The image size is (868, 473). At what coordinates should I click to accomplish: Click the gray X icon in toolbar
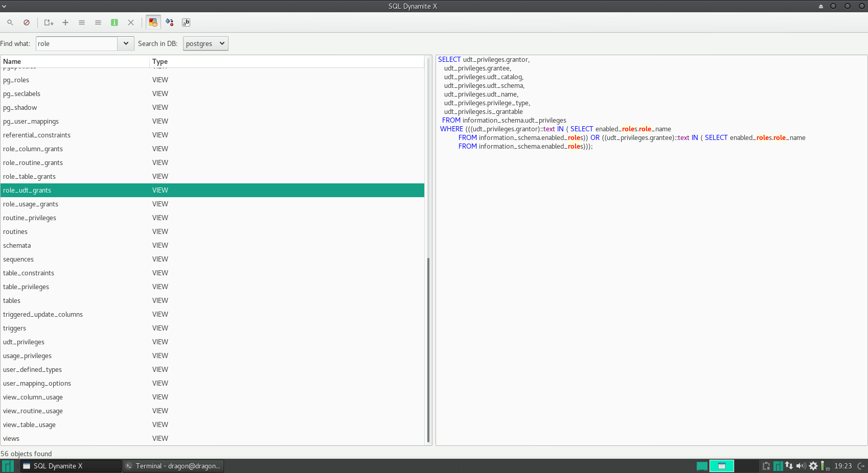[x=131, y=22]
